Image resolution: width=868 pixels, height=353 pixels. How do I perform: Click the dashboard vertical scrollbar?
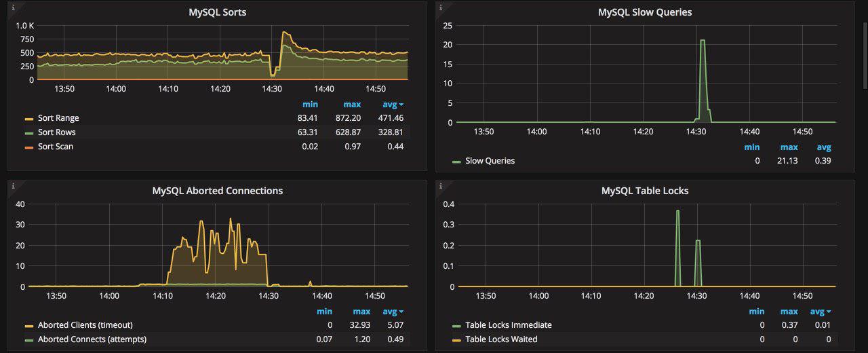click(x=865, y=54)
